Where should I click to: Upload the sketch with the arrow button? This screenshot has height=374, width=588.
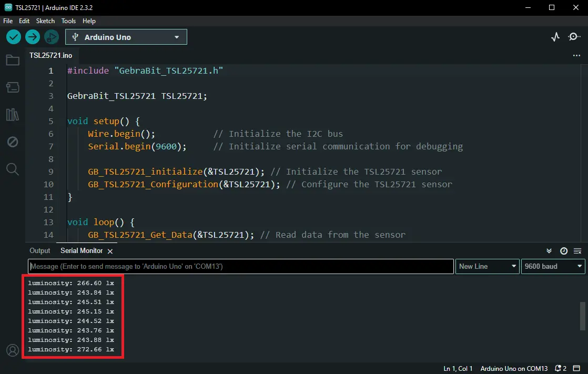tap(33, 37)
